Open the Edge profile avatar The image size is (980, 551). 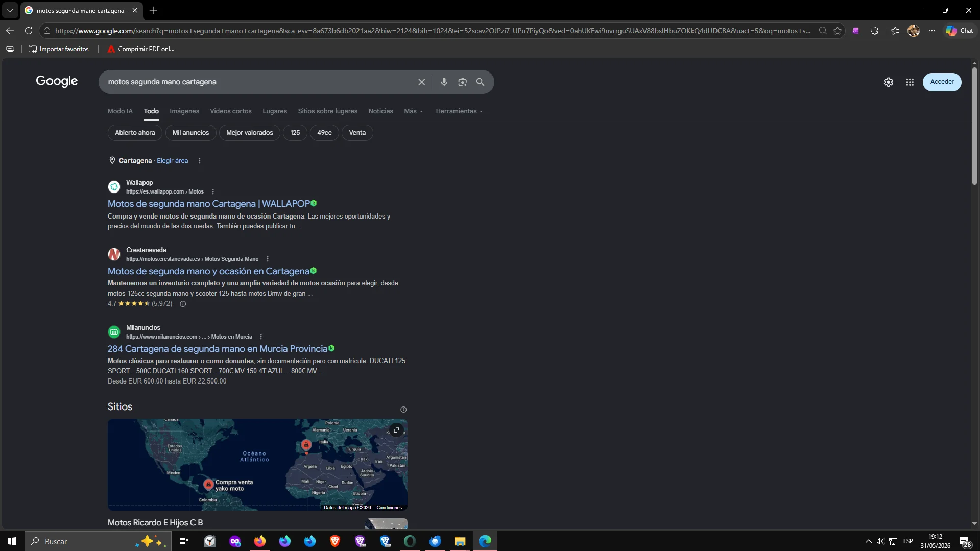point(914,31)
